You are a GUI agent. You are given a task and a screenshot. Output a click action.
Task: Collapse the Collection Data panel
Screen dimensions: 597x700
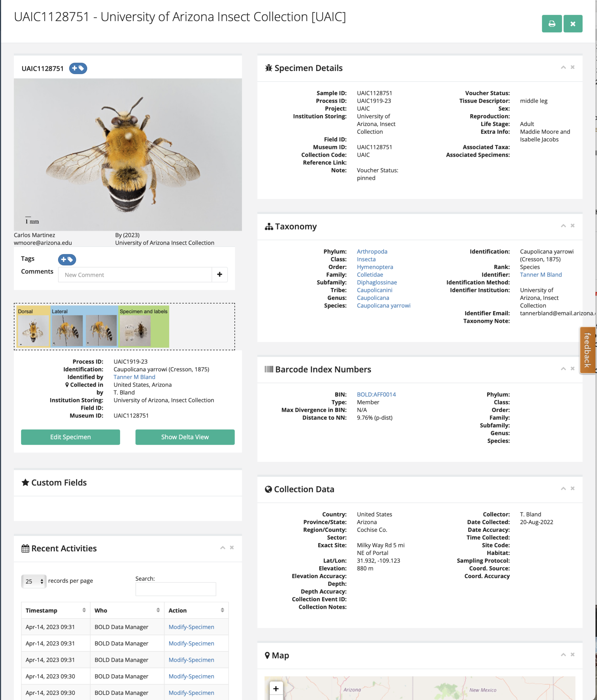click(x=563, y=489)
